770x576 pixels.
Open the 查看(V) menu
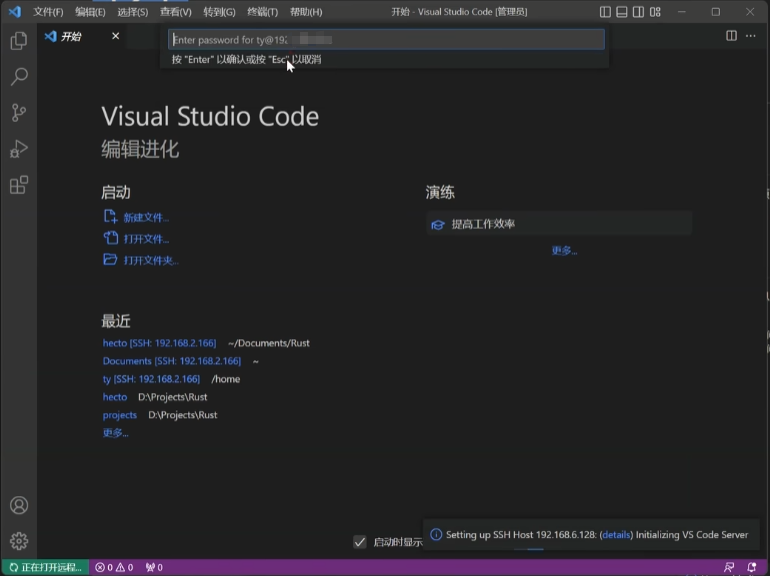point(175,12)
